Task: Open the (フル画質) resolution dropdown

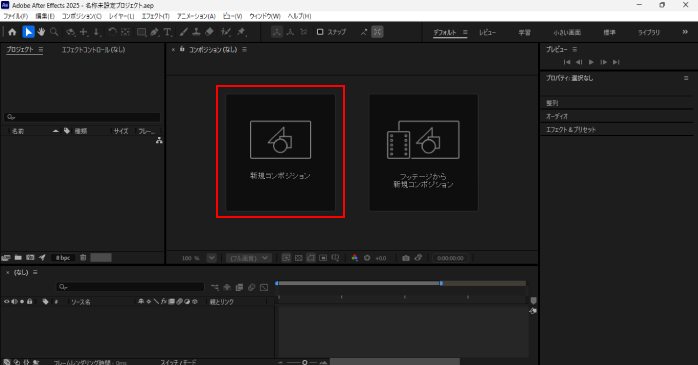Action: point(248,258)
